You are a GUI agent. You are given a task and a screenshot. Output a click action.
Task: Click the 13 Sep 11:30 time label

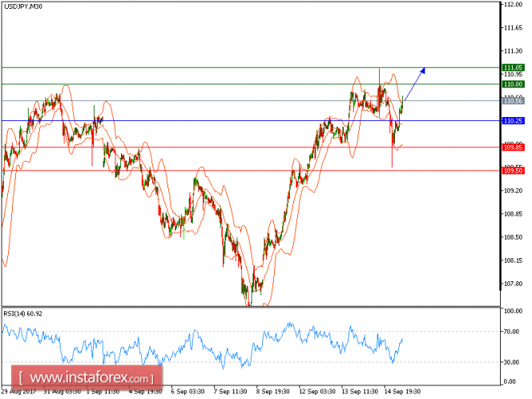pyautogui.click(x=360, y=392)
